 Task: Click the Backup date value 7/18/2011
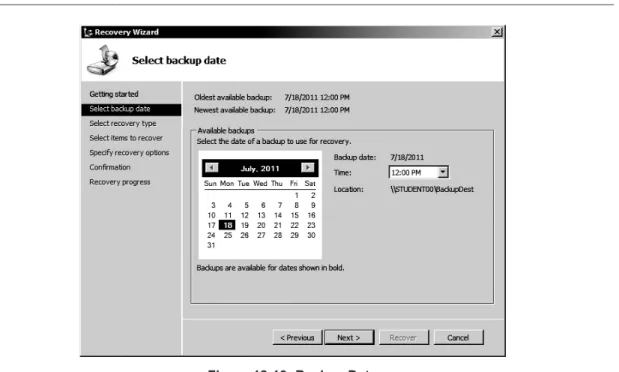[407, 157]
